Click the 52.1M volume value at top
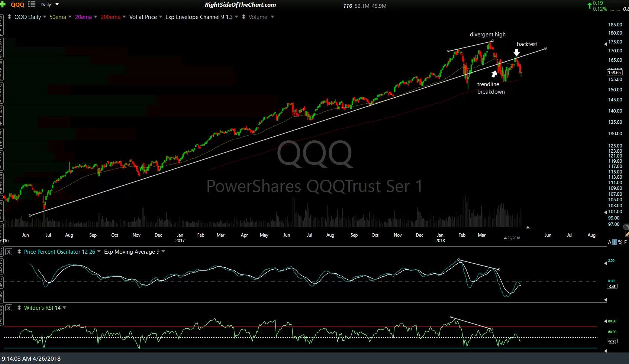This screenshot has width=629, height=364. [x=362, y=6]
